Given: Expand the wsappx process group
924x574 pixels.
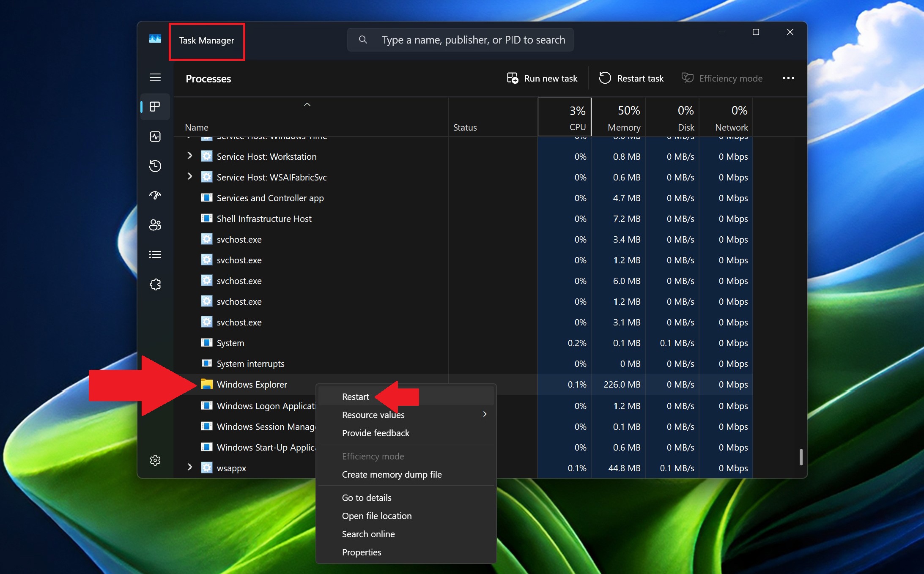Looking at the screenshot, I should (190, 467).
